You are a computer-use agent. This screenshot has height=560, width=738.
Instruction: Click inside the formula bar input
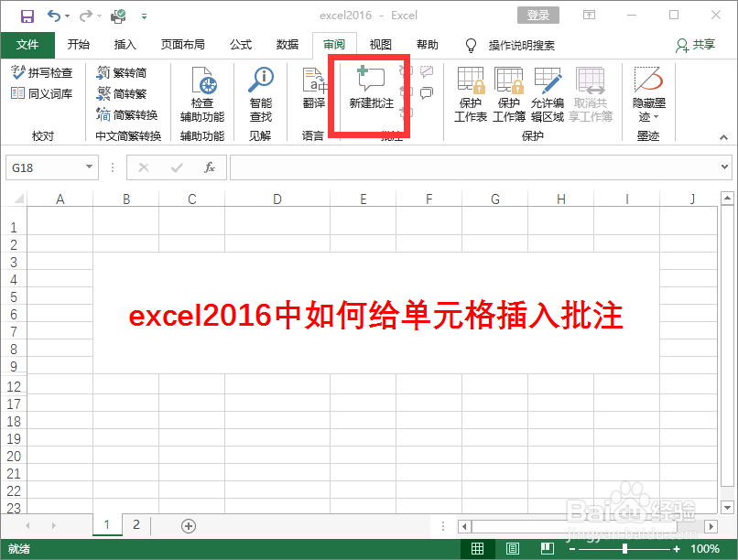474,167
